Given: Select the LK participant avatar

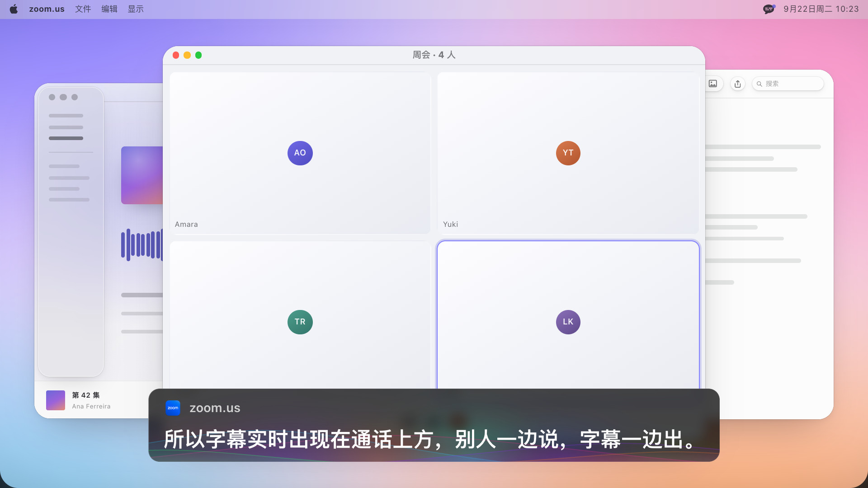Looking at the screenshot, I should pos(568,322).
